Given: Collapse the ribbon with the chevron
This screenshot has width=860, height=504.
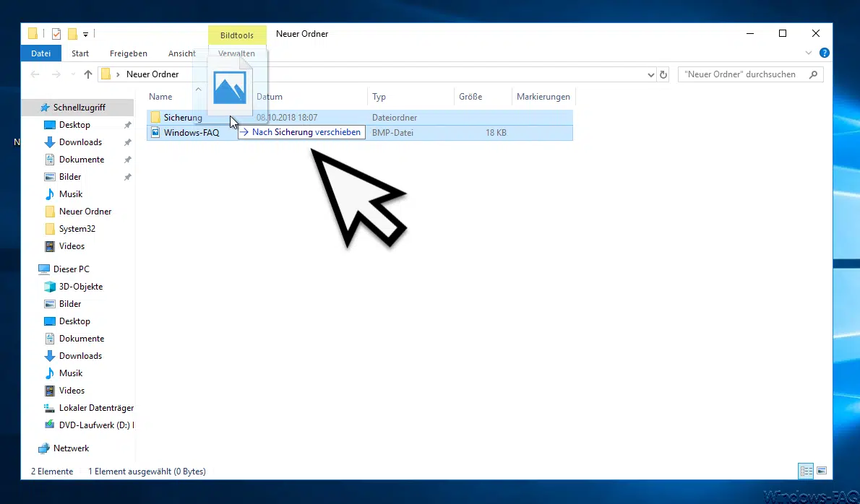Looking at the screenshot, I should pos(808,53).
